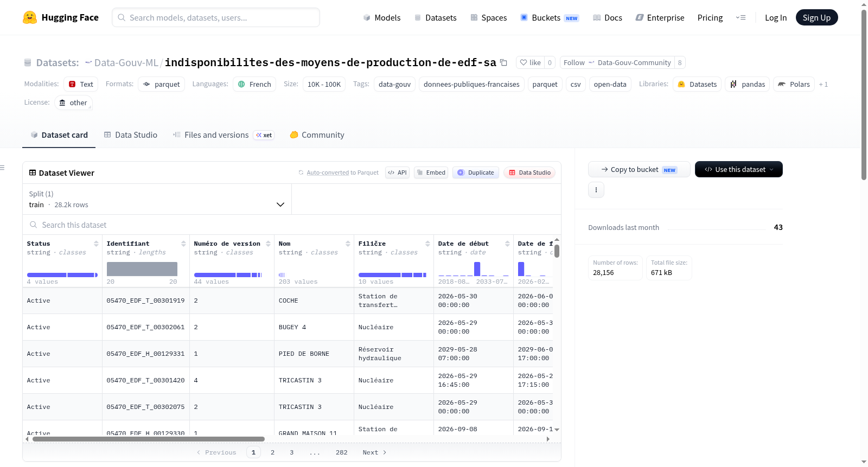Sort the Nom column
The width and height of the screenshot is (868, 467).
348,244
